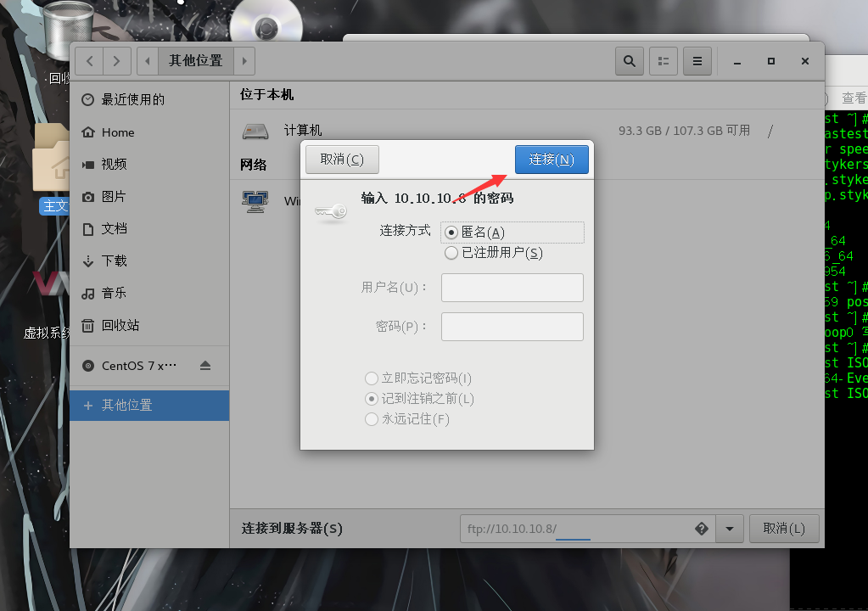Image resolution: width=868 pixels, height=611 pixels.
Task: Click the search magnifier icon in toolbar
Action: (629, 61)
